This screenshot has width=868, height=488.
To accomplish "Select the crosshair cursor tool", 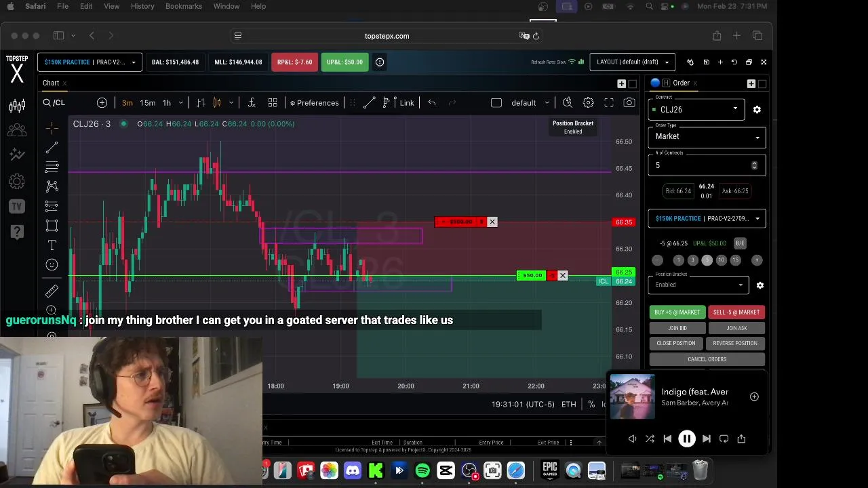I will (52, 128).
